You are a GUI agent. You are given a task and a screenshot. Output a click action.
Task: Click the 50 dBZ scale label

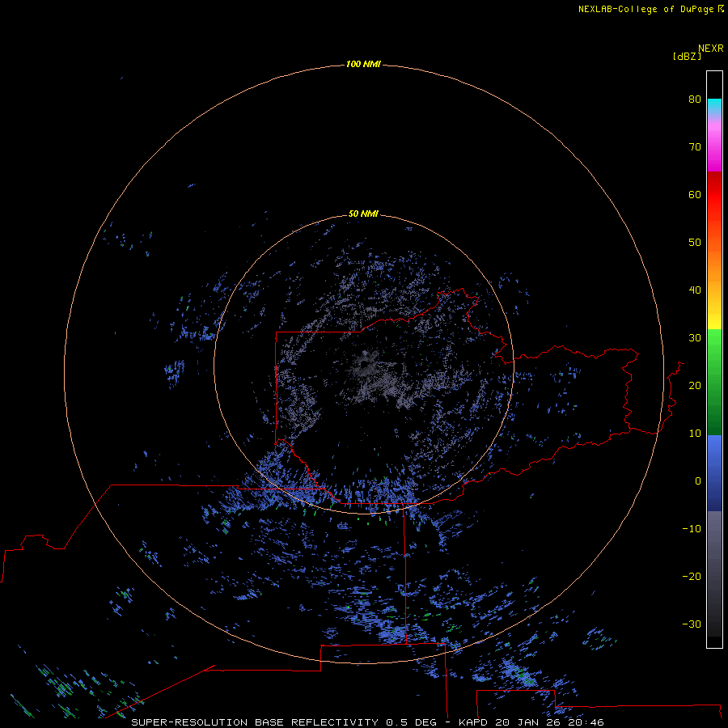tap(695, 243)
